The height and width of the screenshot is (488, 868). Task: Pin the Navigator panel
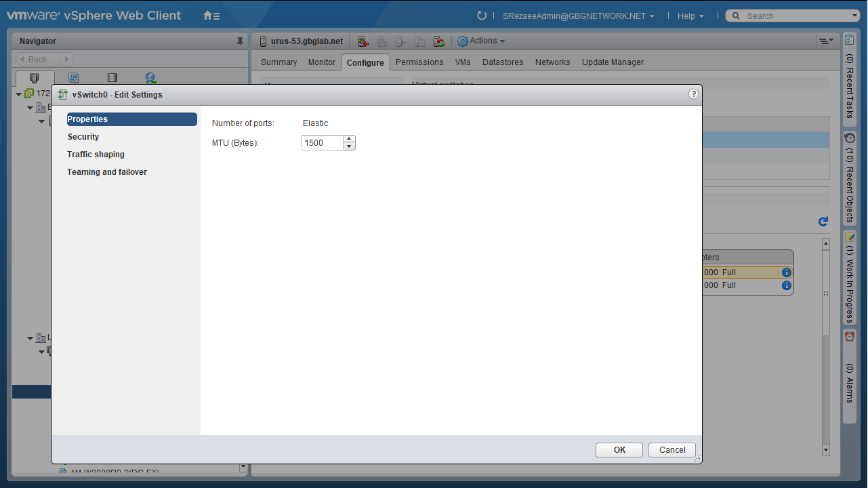240,41
